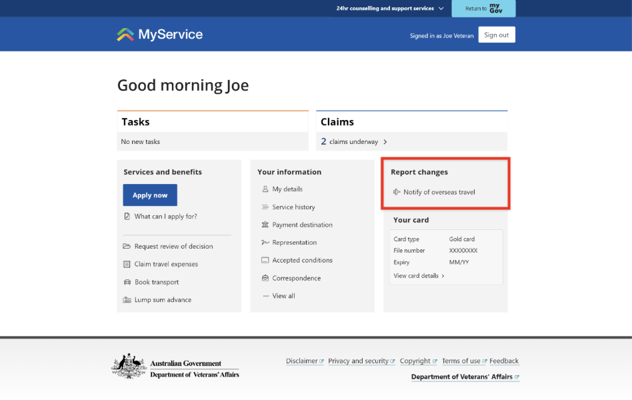Image resolution: width=632 pixels, height=400 pixels.
Task: Click the Tasks panel heading
Action: [135, 122]
